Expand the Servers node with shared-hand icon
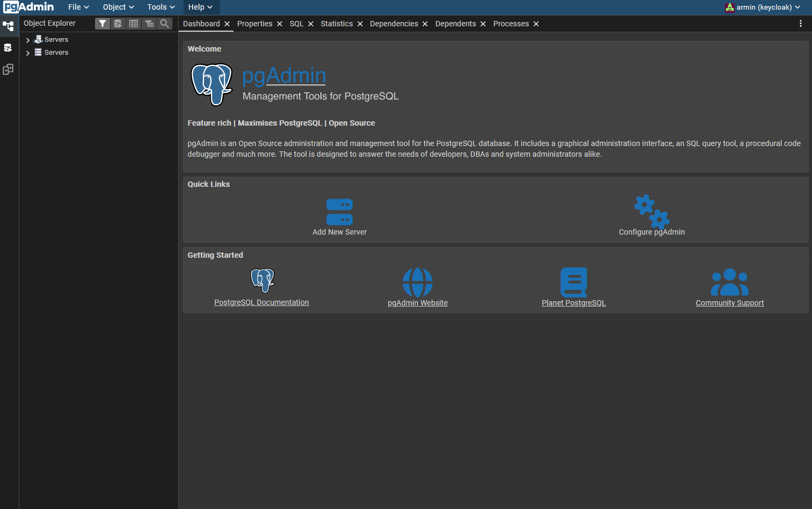The width and height of the screenshot is (812, 509). [28, 40]
